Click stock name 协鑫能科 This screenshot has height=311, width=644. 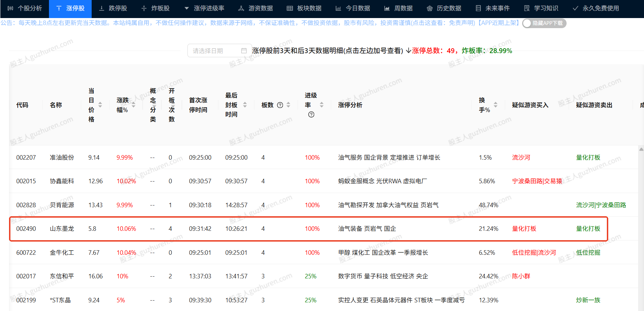click(x=62, y=181)
